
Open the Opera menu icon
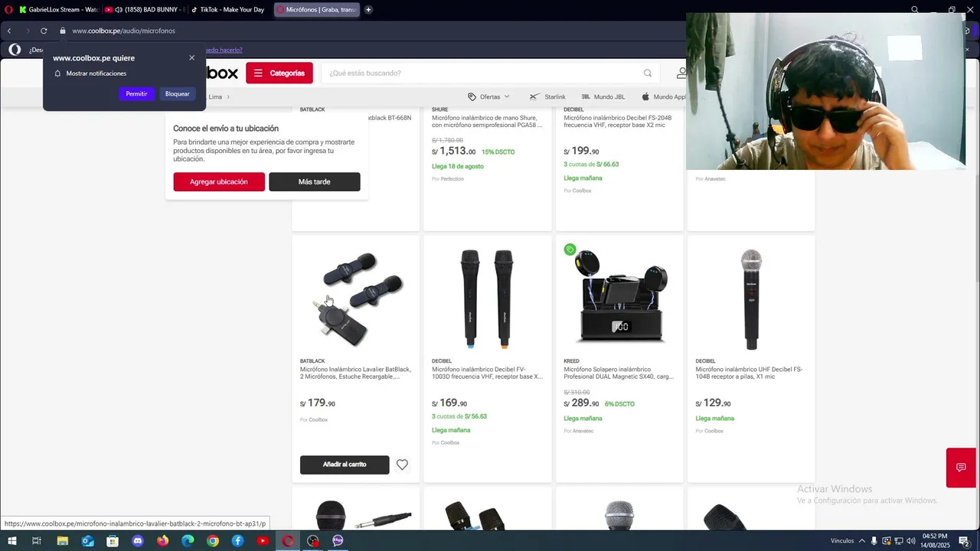tap(8, 10)
